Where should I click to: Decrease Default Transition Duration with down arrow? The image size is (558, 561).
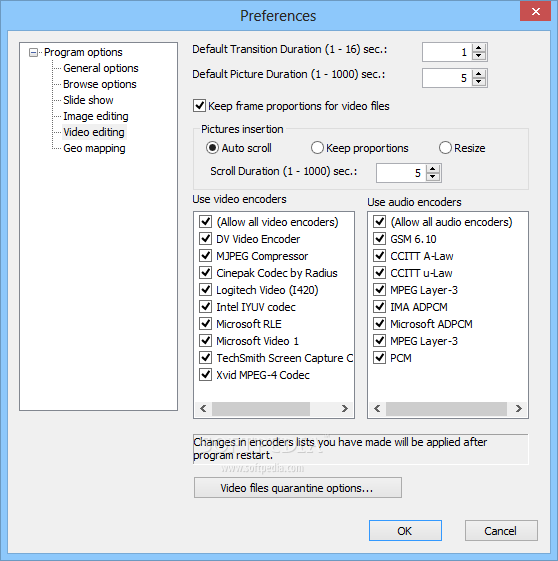point(479,56)
